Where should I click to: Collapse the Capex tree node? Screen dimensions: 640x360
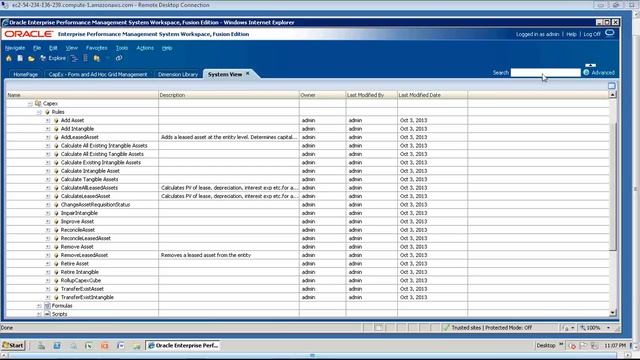coord(30,104)
